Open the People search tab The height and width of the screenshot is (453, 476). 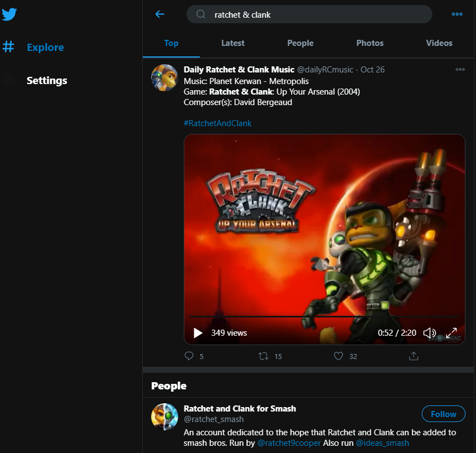[301, 43]
